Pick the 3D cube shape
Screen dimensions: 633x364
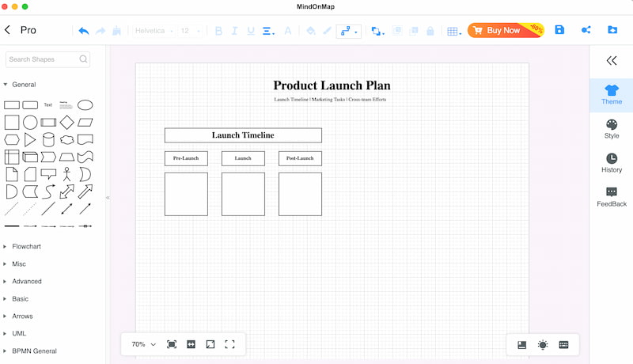pos(30,157)
